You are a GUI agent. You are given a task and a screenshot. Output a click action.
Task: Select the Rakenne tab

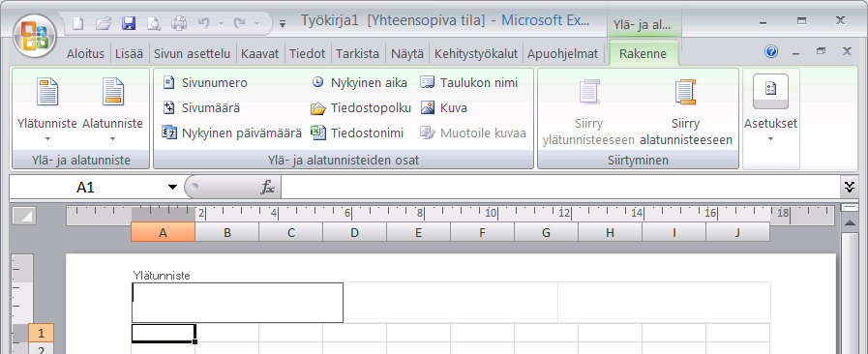click(x=643, y=54)
